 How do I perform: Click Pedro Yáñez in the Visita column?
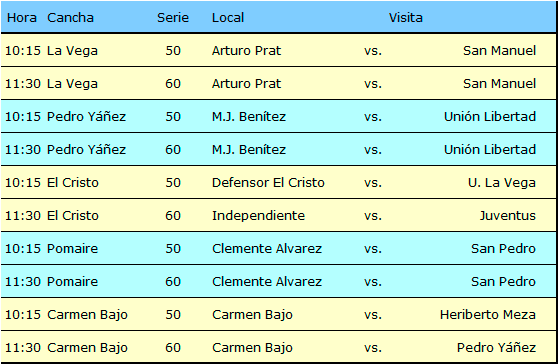(496, 348)
